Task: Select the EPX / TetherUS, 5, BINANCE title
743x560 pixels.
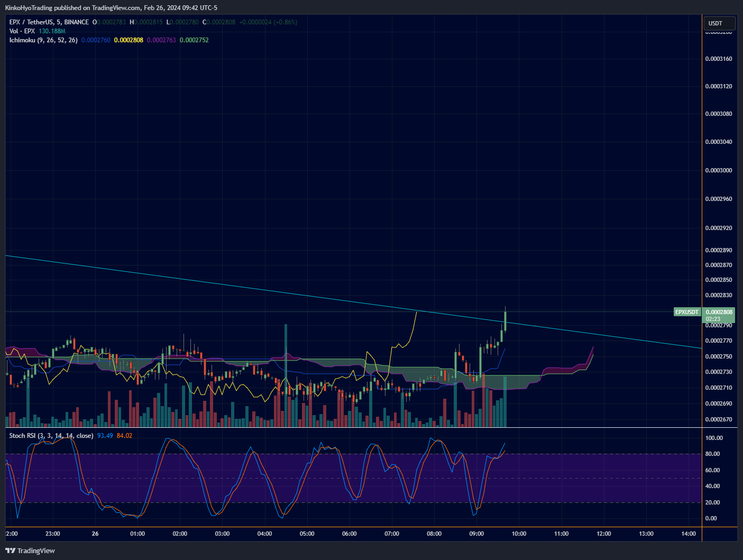Action: [x=49, y=22]
